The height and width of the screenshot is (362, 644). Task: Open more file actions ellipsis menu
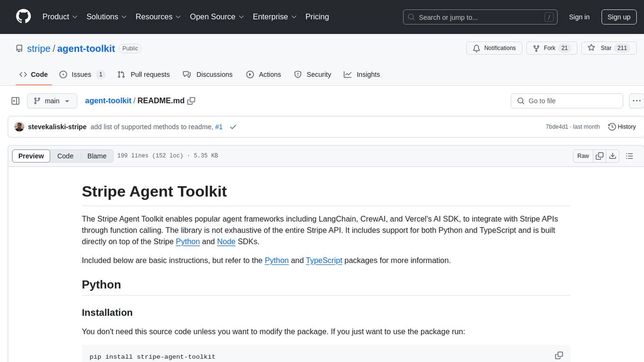click(636, 101)
